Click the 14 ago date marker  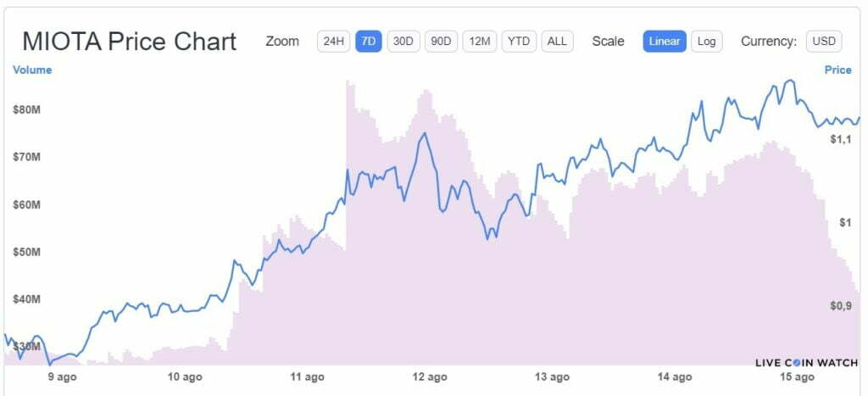[x=676, y=377]
